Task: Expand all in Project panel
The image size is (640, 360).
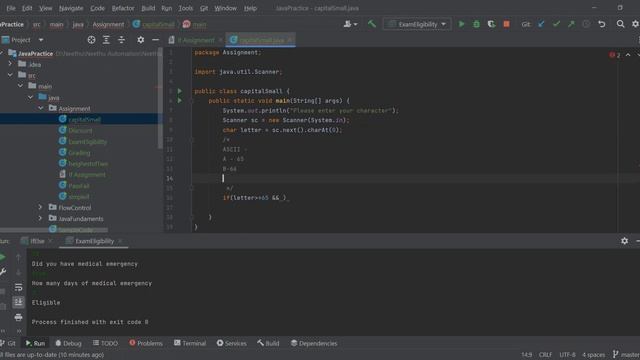Action: (106, 40)
